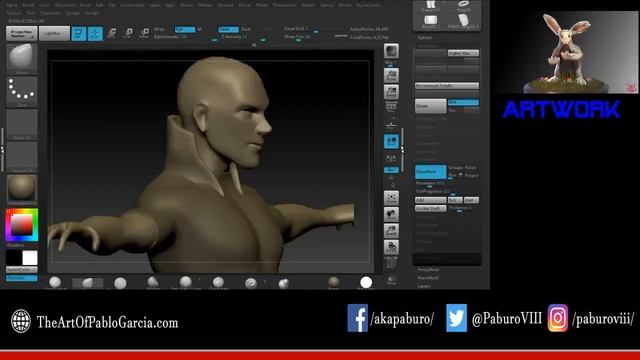This screenshot has height=360, width=640.
Task: Toggle the Floor grid icon
Action: [x=391, y=124]
